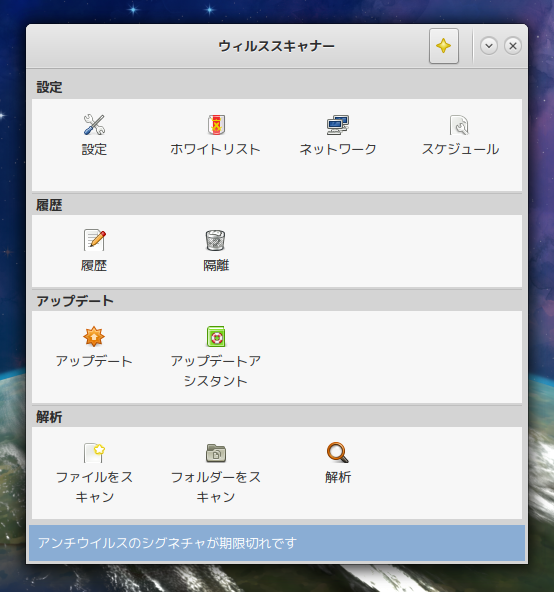This screenshot has width=554, height=592.
Task: Click the アップデート section header
Action: 75,301
